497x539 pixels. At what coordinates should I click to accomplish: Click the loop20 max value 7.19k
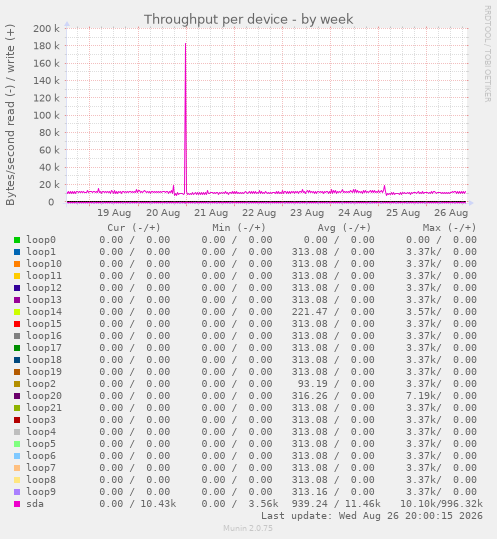point(423,396)
